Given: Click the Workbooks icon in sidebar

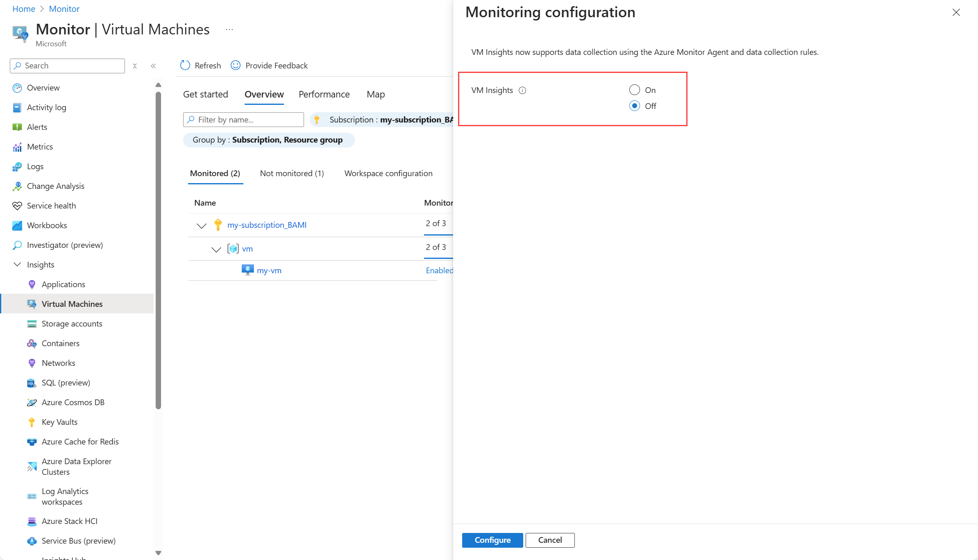Looking at the screenshot, I should click(x=17, y=226).
